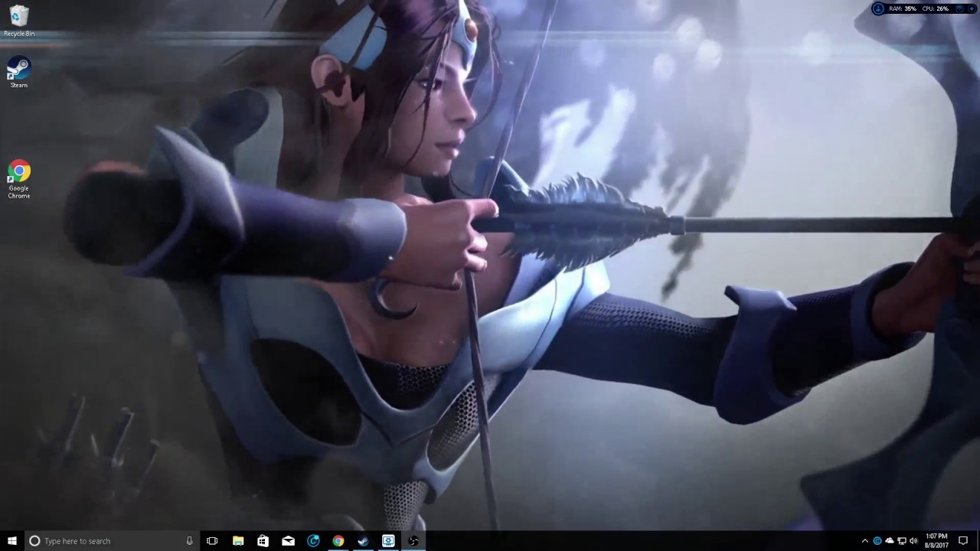Select the Google Chrome desktop shortcut
Viewport: 980px width, 551px height.
coord(19,180)
